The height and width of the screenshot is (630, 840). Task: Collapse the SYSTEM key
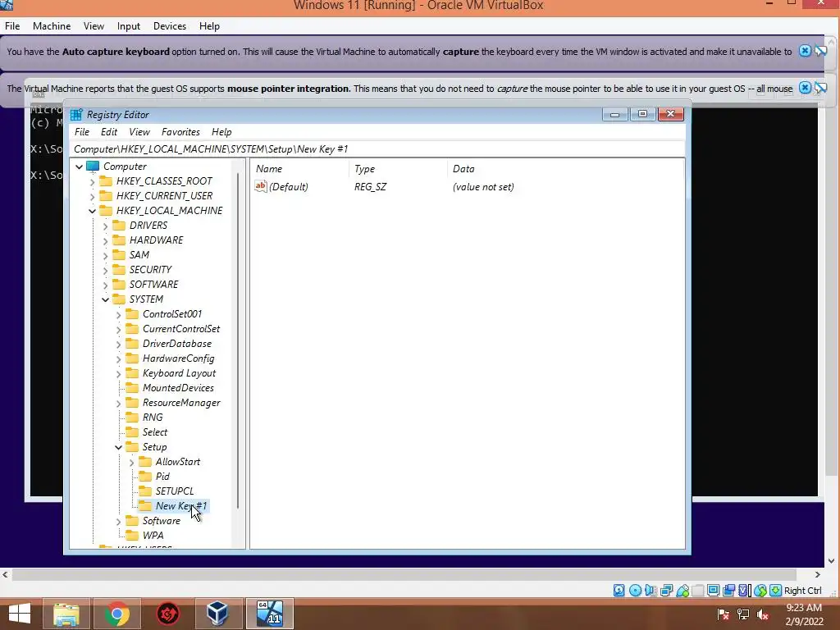coord(106,299)
